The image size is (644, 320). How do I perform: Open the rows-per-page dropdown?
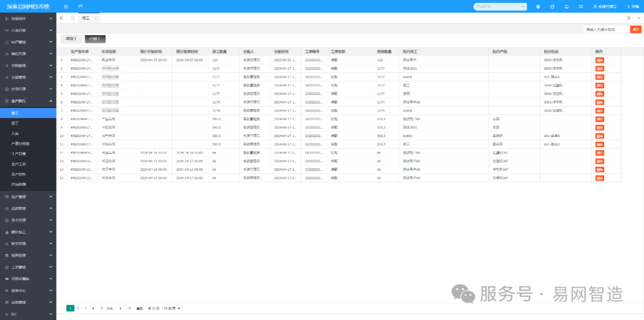(172, 308)
